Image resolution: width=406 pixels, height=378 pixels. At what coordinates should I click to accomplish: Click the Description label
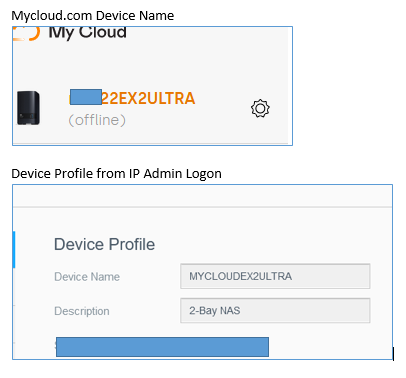pyautogui.click(x=82, y=311)
